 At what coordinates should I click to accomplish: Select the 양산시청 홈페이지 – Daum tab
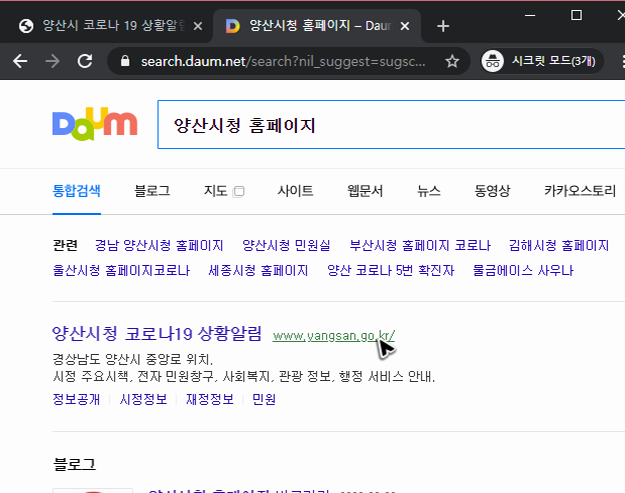(317, 26)
